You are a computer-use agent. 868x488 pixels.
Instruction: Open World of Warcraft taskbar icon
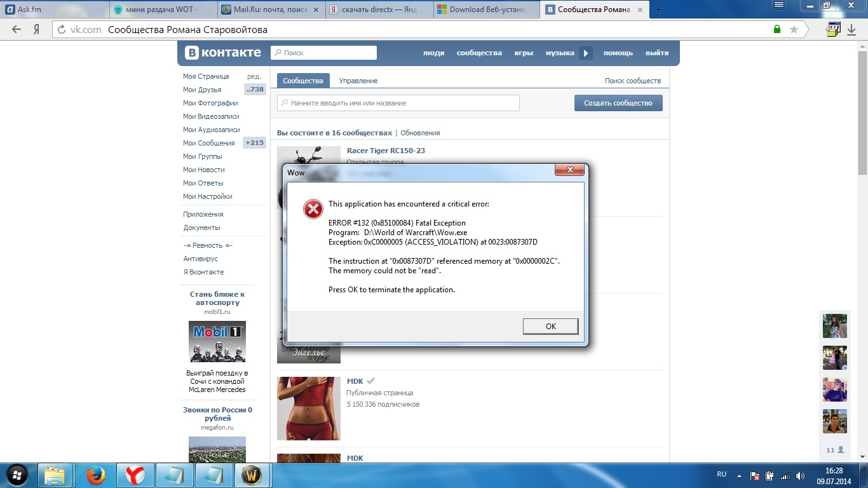click(253, 475)
